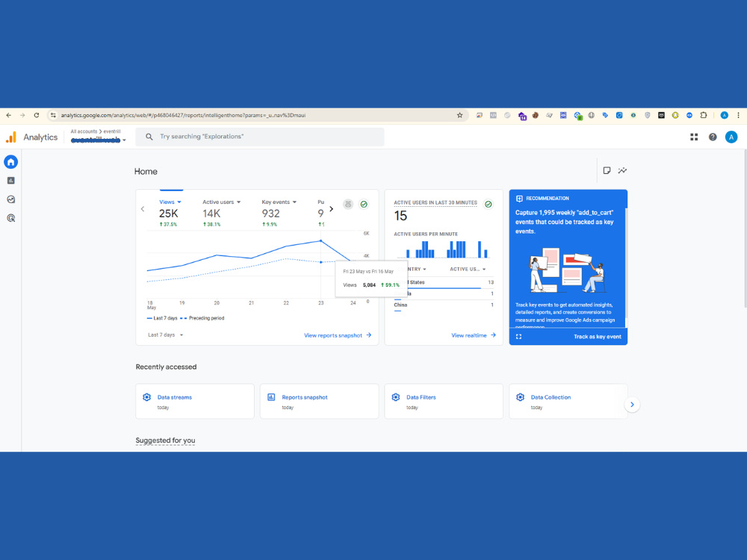Image resolution: width=747 pixels, height=560 pixels.
Task: Click the yellow Snapchat-style extension icon
Action: [x=675, y=115]
